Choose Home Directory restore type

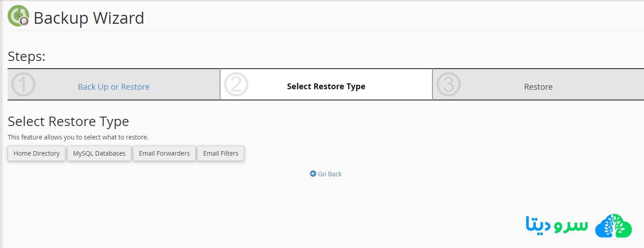36,153
